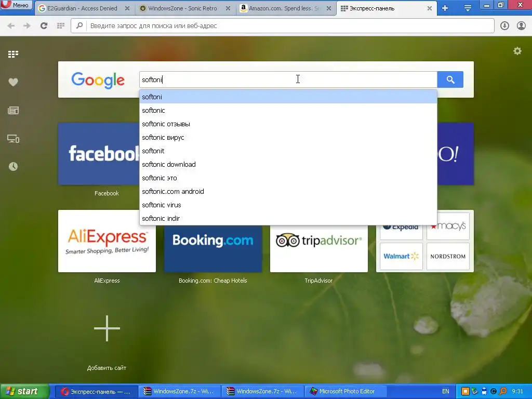Select suggestion "softonic.com android"

click(x=288, y=191)
